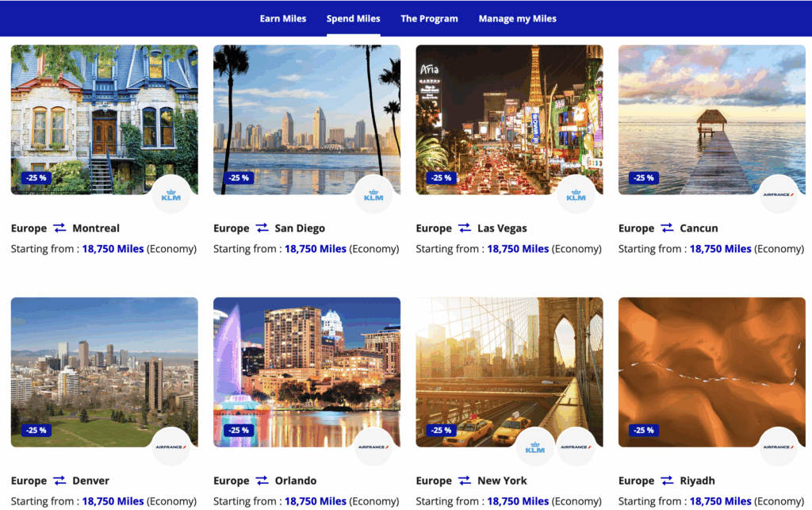Select the Air France logo on the Riyadh card
This screenshot has height=510, width=812.
point(779,445)
